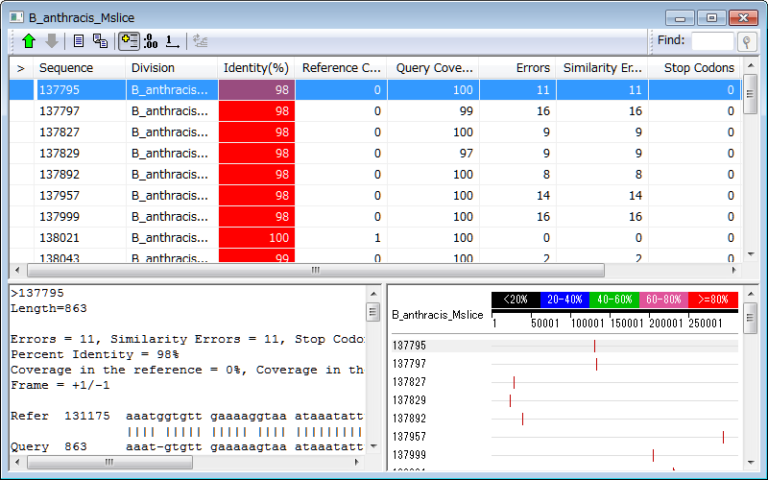Sort by Errors column header
The height and width of the screenshot is (480, 768).
tap(517, 68)
